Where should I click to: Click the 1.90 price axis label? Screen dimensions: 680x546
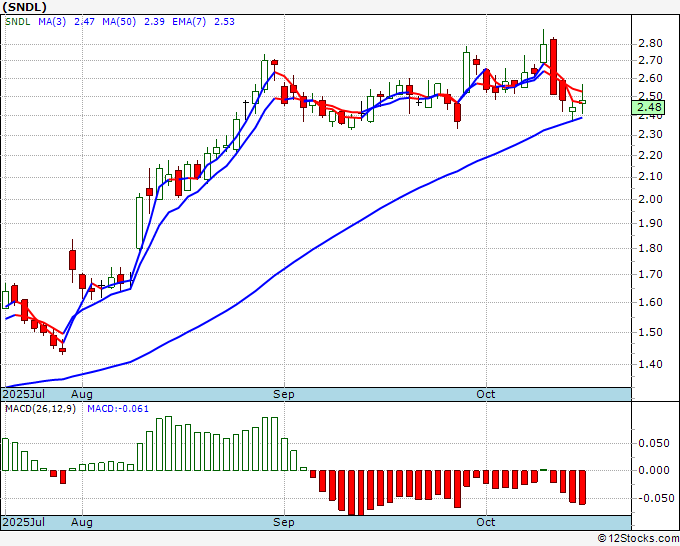coord(650,223)
